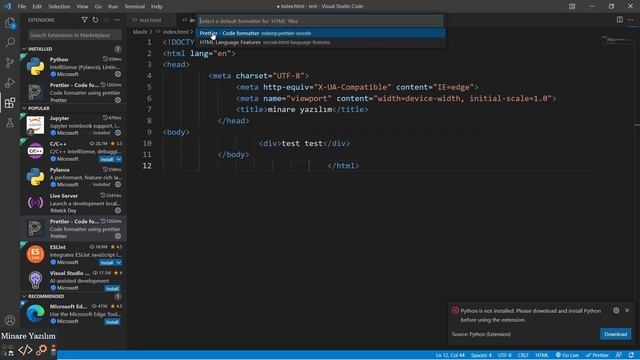Open the Source Control view
Screen dimensions: 640x360
[x=10, y=62]
